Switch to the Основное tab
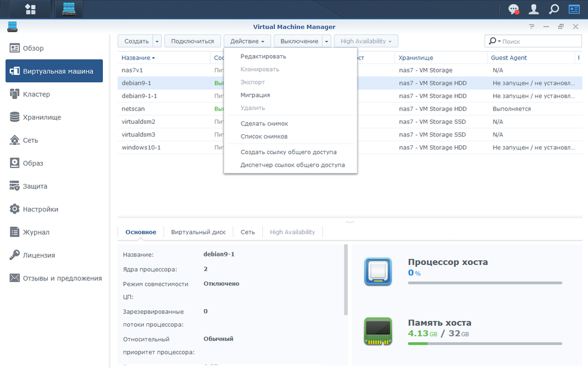588x368 pixels. coord(141,232)
